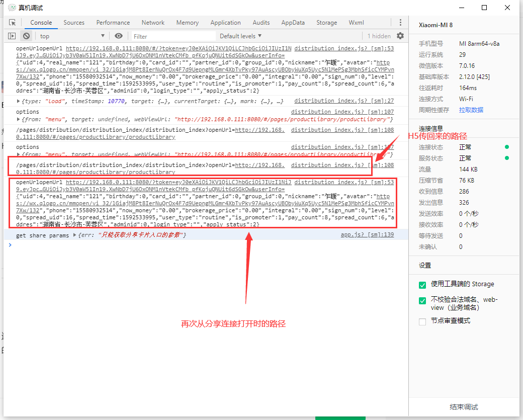Click the Wi-Fi connection type value
The height and width of the screenshot is (420, 523).
[x=466, y=99]
